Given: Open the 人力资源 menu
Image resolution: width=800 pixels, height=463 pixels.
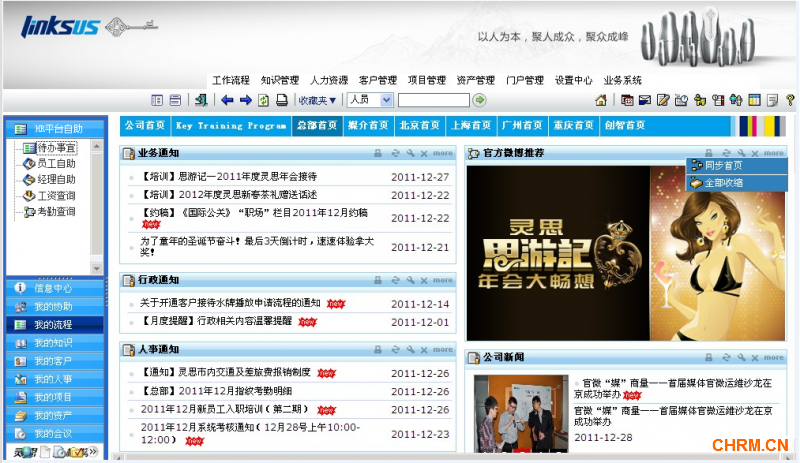Looking at the screenshot, I should click(x=329, y=80).
